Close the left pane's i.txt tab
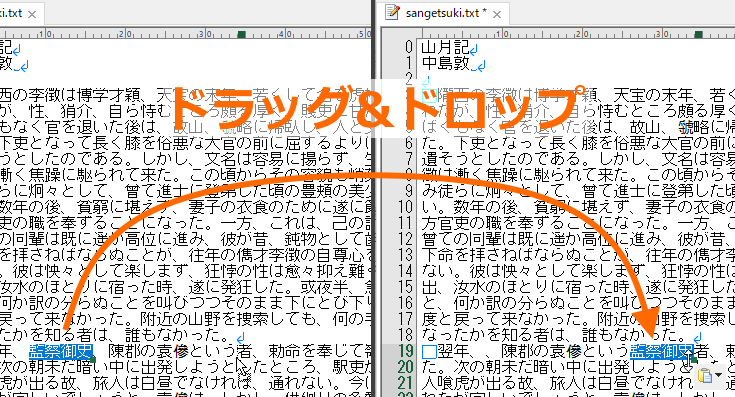 (x=32, y=15)
